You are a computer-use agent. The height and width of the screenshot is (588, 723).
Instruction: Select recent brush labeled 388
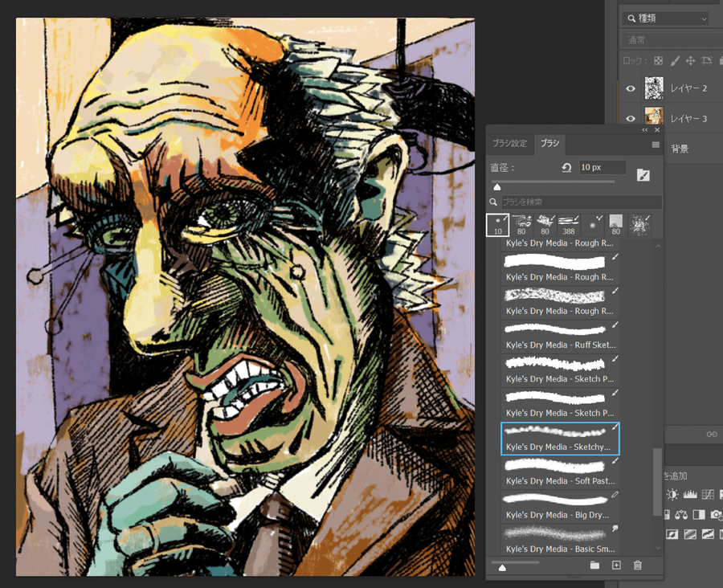(569, 225)
